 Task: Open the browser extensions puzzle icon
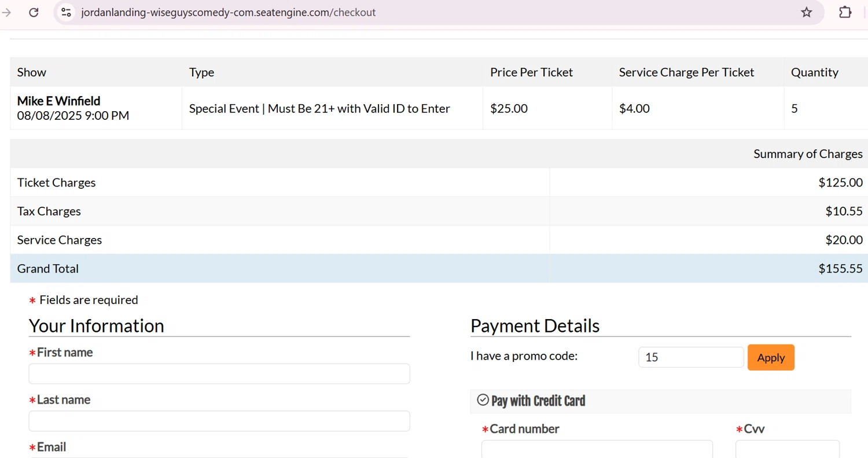click(x=845, y=12)
